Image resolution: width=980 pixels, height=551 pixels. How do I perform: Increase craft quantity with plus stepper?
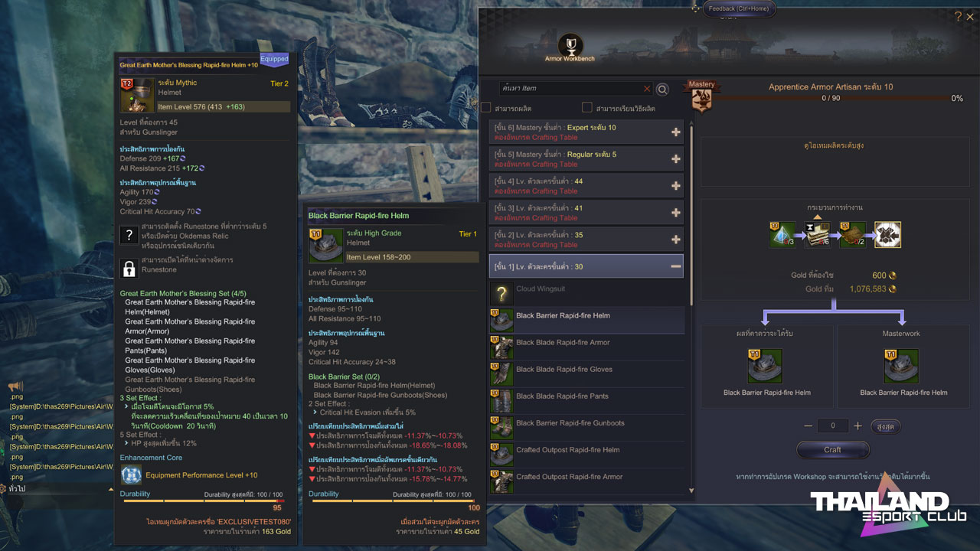858,426
